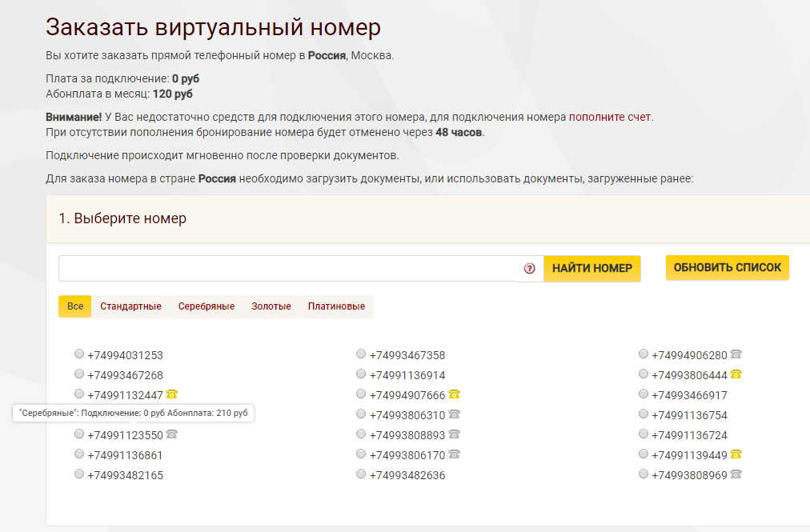
Task: Choose number +74991132447 radio button
Action: point(79,394)
